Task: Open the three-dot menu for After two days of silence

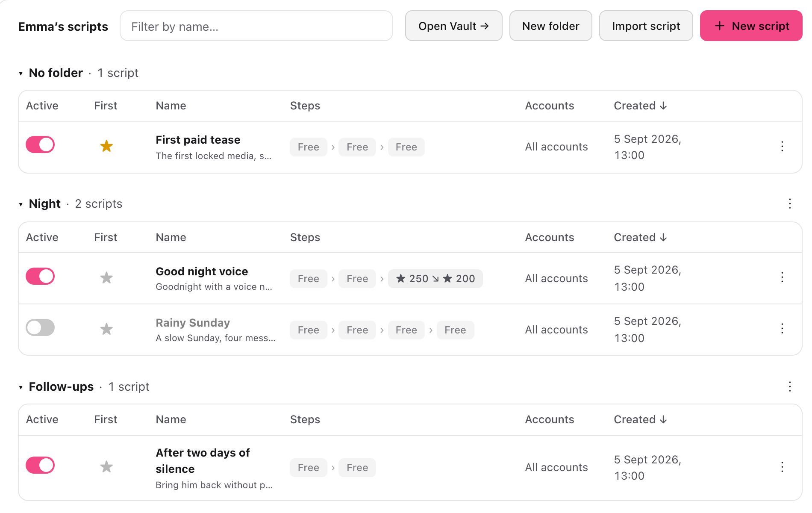Action: (x=782, y=467)
